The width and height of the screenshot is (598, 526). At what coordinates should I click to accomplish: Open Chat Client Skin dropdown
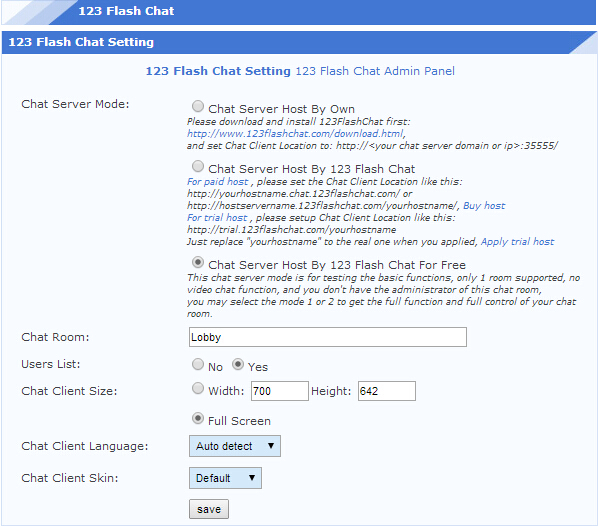[x=225, y=478]
